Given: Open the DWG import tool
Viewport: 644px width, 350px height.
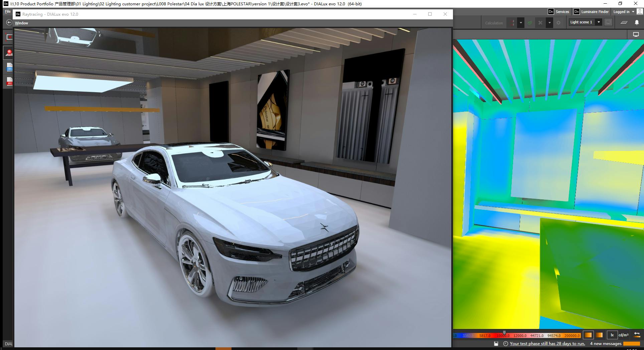Looking at the screenshot, I should click(9, 67).
